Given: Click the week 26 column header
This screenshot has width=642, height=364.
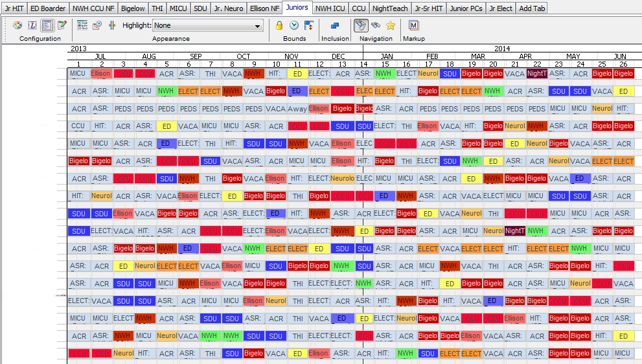Looking at the screenshot, I should tap(623, 64).
